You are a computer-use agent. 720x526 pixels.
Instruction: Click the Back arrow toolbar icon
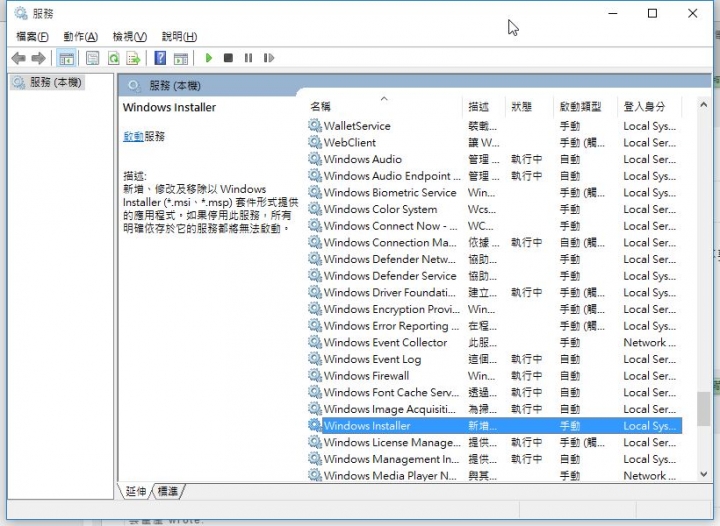point(18,58)
